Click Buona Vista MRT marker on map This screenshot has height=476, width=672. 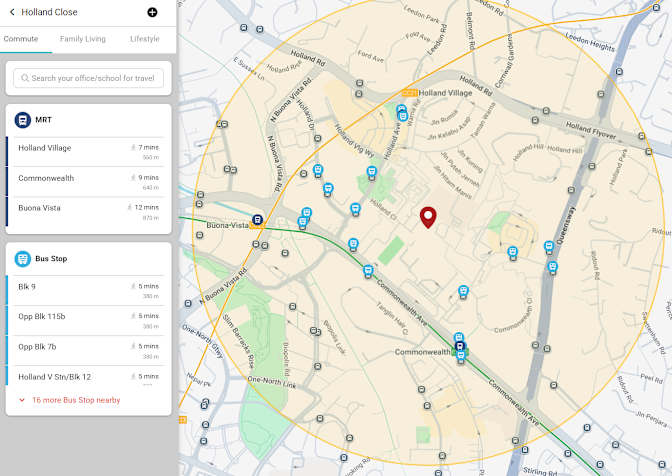pyautogui.click(x=257, y=220)
